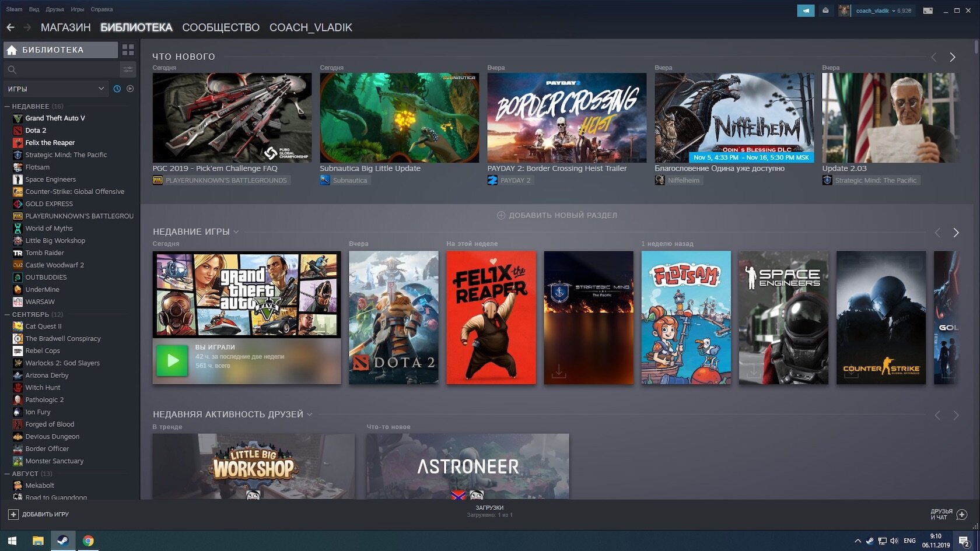Screen dimensions: 980x551
Task: Click the Subnautica news tag
Action: (345, 180)
